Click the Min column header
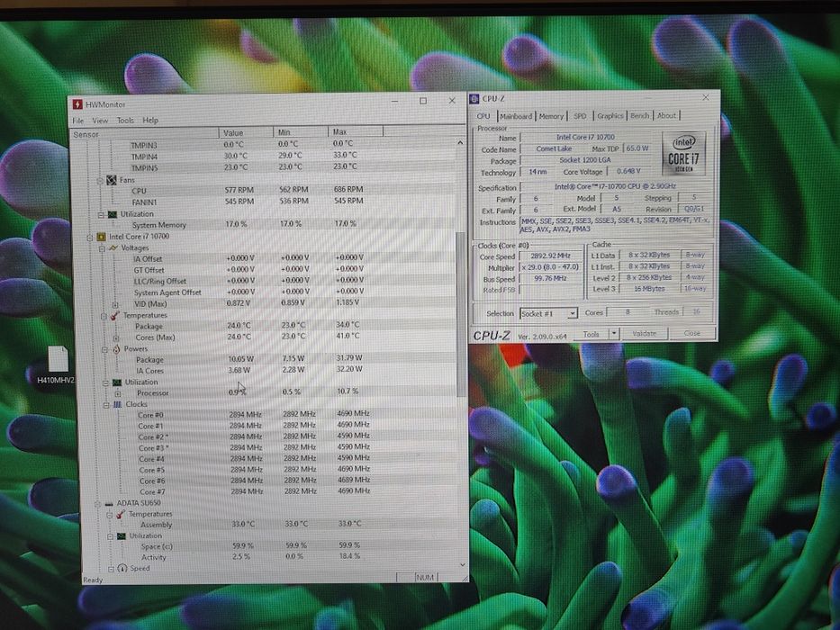This screenshot has height=630, width=840. pyautogui.click(x=301, y=132)
